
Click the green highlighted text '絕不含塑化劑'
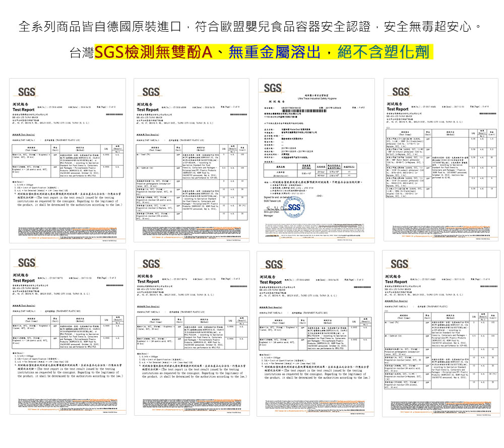pyautogui.click(x=384, y=52)
